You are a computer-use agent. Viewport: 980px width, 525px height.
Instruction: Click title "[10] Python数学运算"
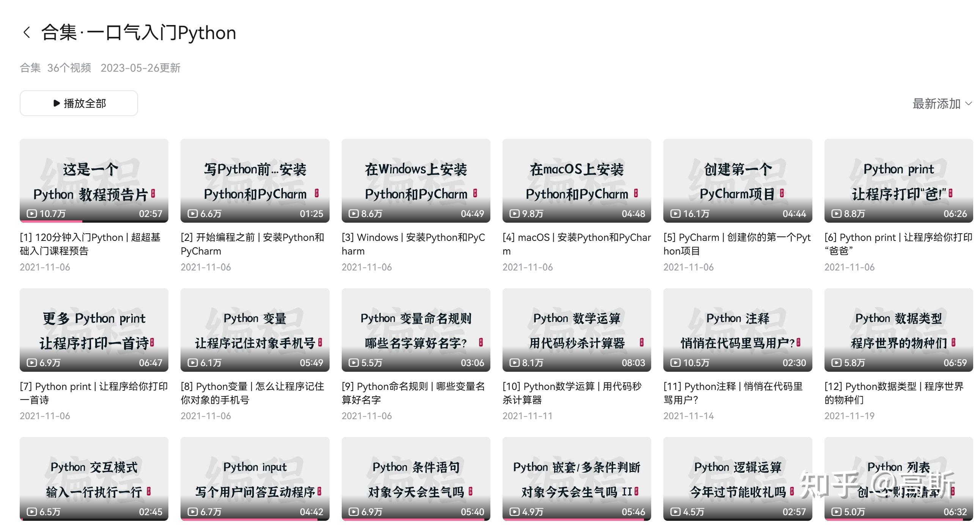click(572, 393)
